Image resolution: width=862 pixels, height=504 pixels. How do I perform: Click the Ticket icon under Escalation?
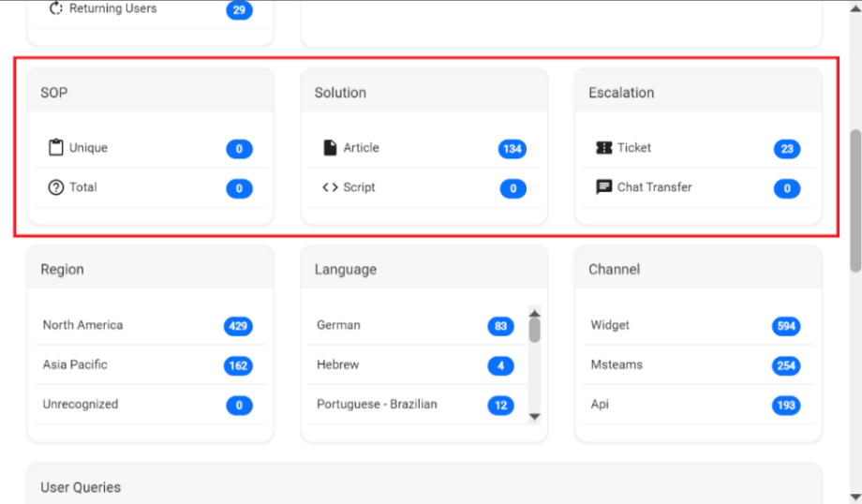point(603,148)
